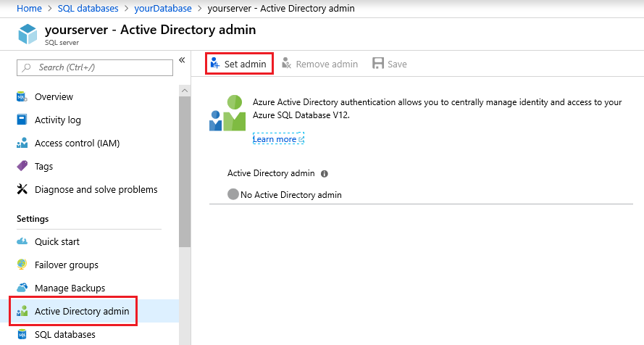Open Quick start under Settings

pos(57,241)
